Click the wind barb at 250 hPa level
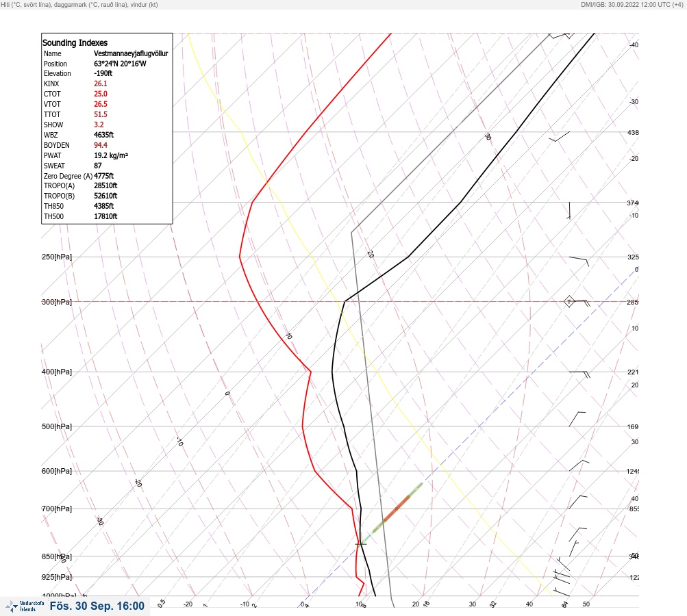 (x=579, y=261)
